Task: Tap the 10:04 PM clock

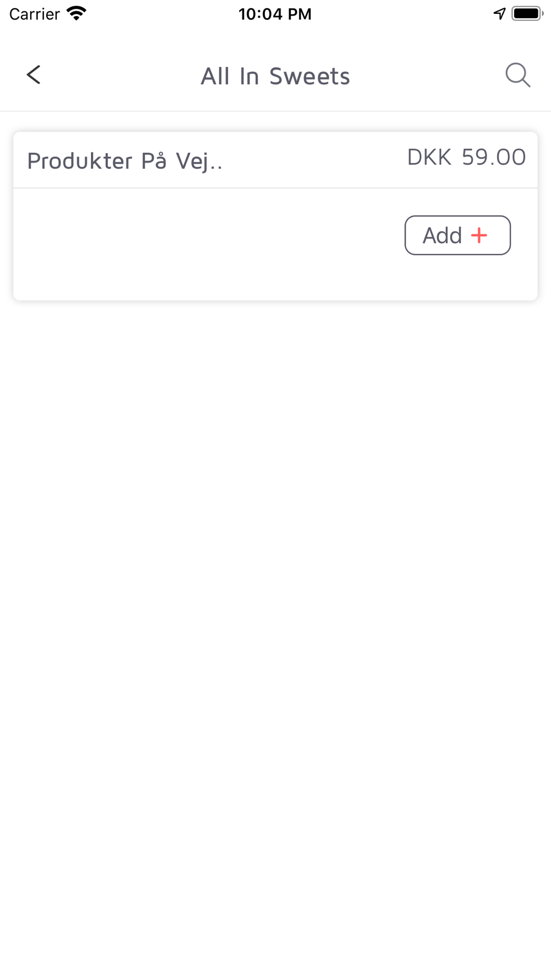Action: 275,14
